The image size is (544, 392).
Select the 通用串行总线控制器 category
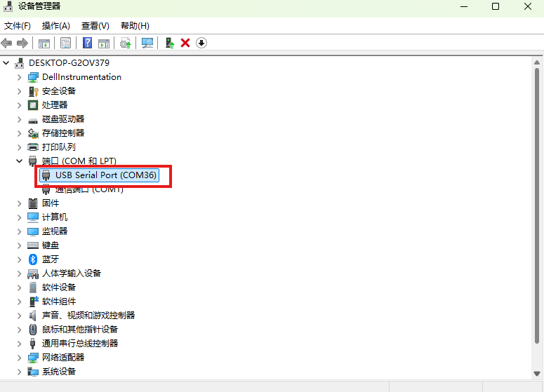(x=80, y=343)
